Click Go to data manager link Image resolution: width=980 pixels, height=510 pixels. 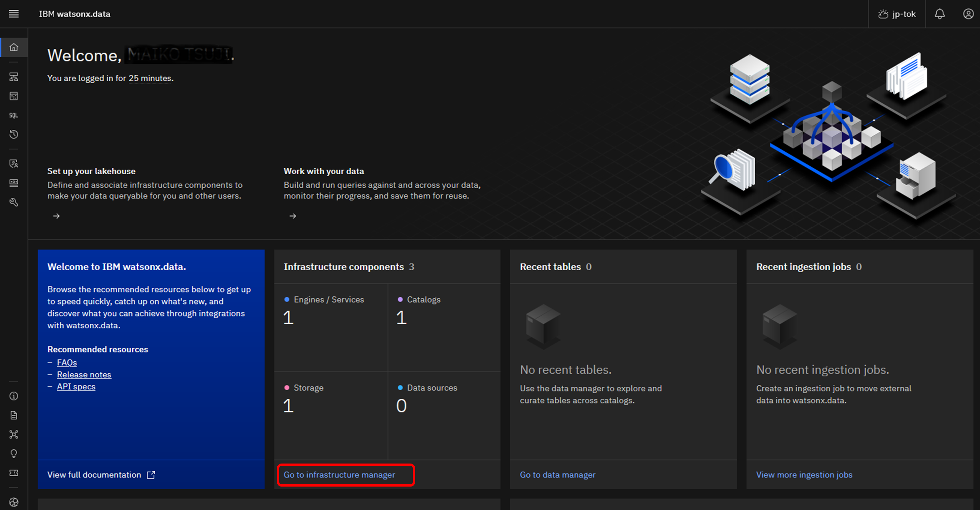(x=557, y=475)
